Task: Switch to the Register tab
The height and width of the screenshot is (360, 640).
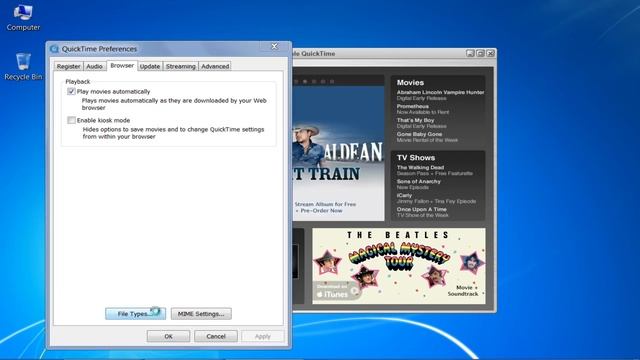Action: 68,66
